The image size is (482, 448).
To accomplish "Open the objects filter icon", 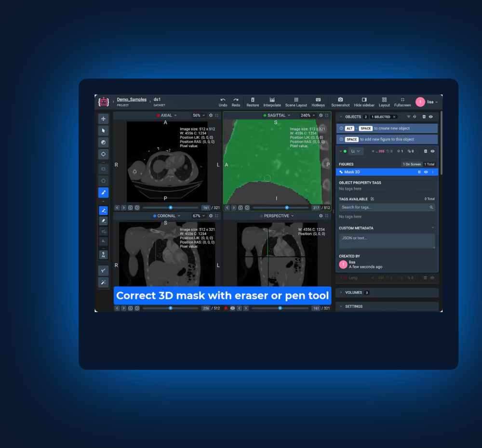I will tap(409, 117).
